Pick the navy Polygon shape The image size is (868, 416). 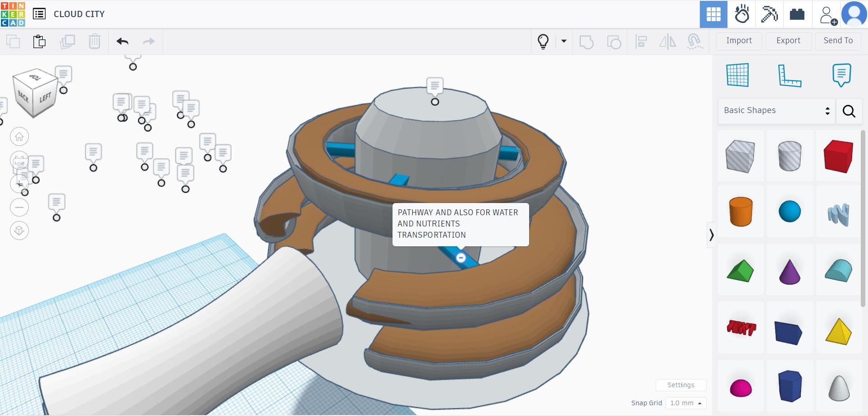790,386
